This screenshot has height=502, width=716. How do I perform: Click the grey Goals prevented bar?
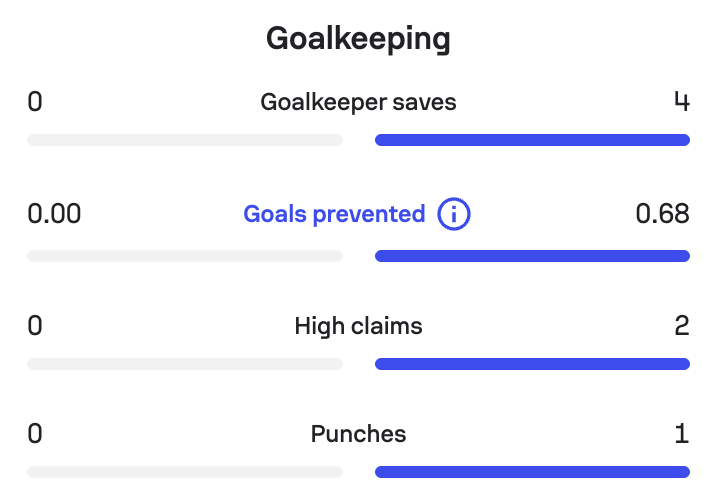tap(185, 256)
